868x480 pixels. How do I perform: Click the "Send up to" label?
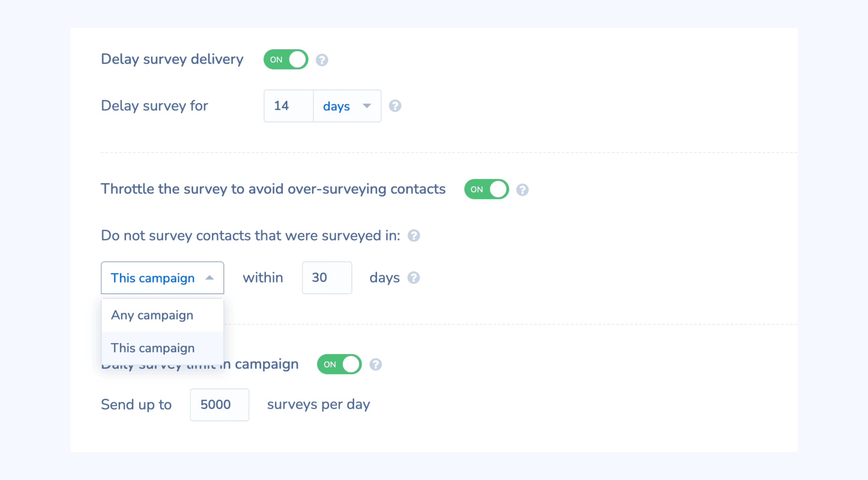pos(136,404)
